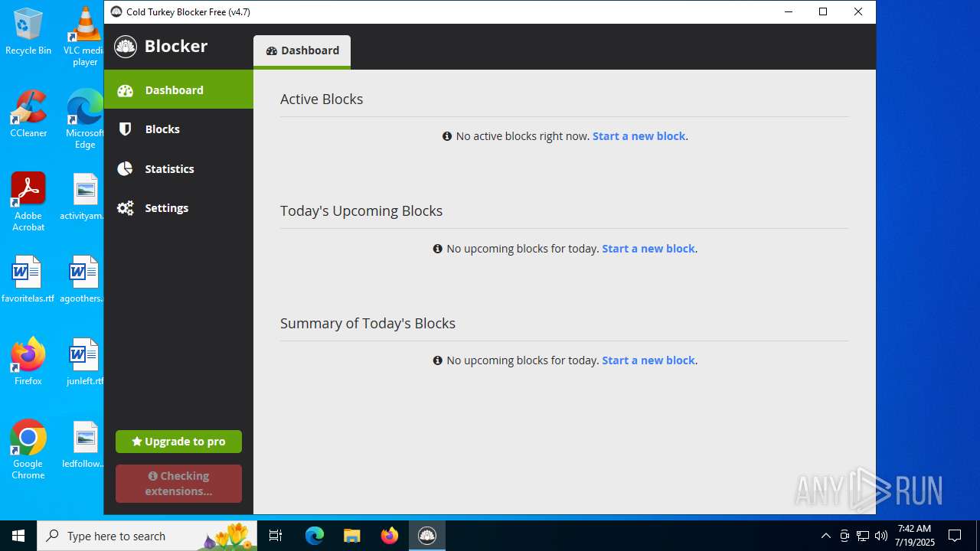Viewport: 980px width, 551px height.
Task: Click the Today's Upcoming Blocks heading
Action: (x=361, y=211)
